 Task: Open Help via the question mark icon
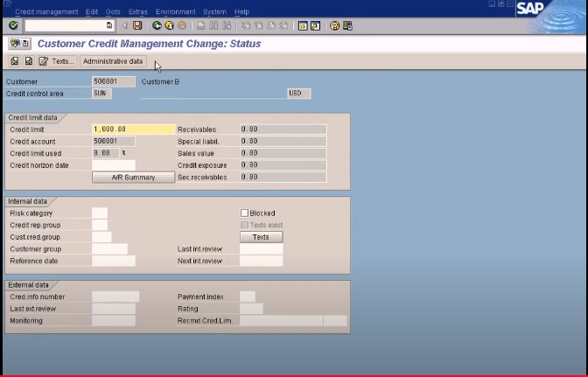click(334, 25)
